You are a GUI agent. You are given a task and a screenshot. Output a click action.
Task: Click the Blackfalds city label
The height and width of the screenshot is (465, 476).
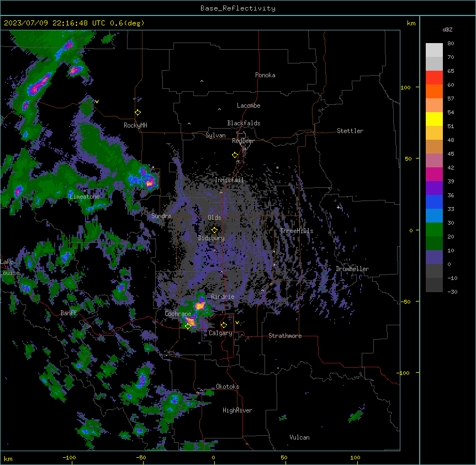[x=244, y=123]
